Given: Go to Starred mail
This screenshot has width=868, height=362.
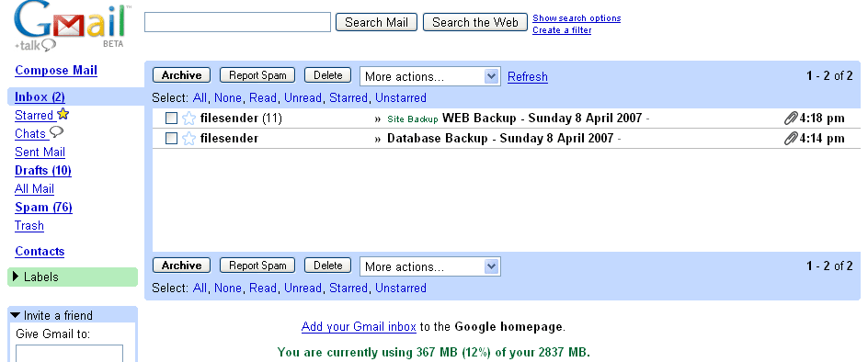Looking at the screenshot, I should click(34, 115).
